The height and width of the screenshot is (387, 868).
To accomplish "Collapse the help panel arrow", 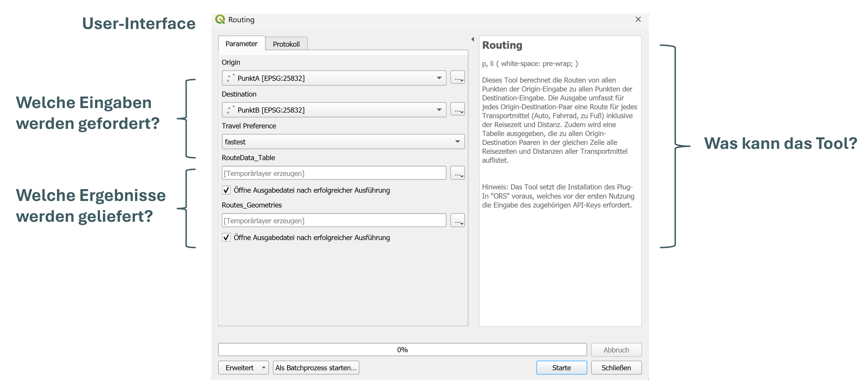I will (x=472, y=39).
